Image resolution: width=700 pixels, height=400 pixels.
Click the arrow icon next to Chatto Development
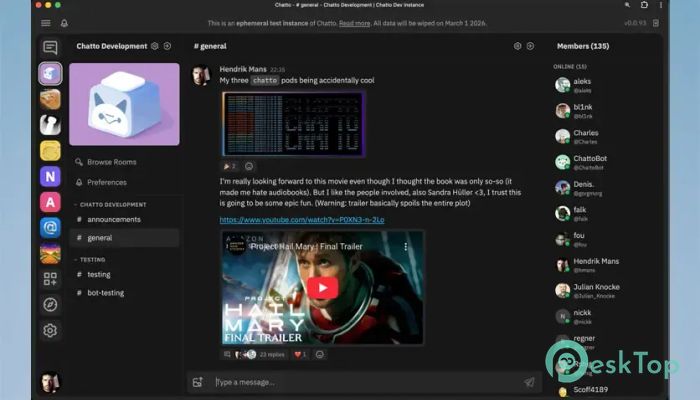pyautogui.click(x=167, y=46)
